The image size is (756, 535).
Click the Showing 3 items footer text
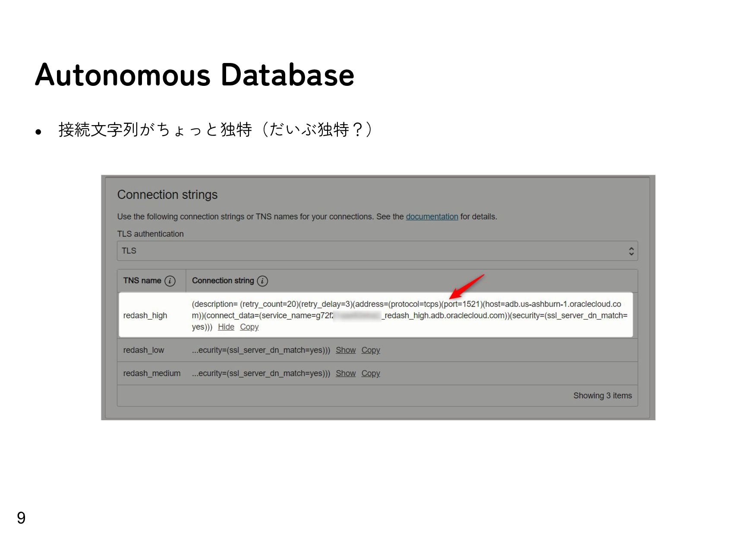[x=602, y=396]
